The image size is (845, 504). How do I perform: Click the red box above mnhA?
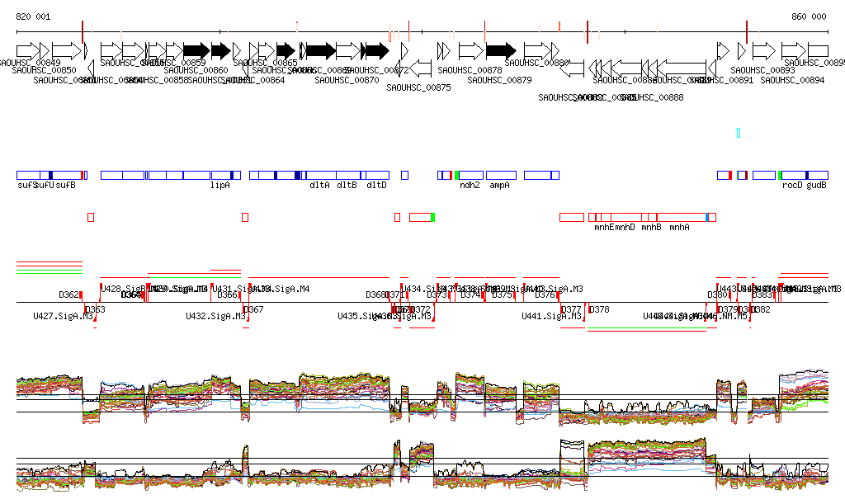682,218
